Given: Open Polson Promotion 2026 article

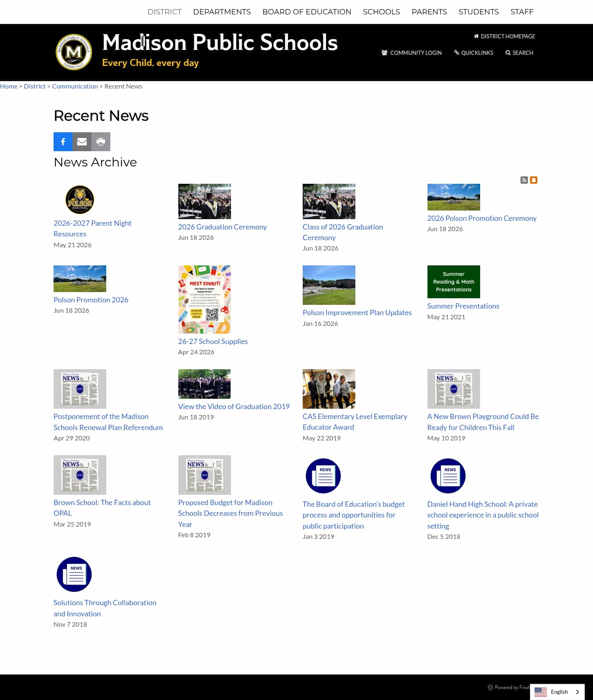Looking at the screenshot, I should (91, 300).
